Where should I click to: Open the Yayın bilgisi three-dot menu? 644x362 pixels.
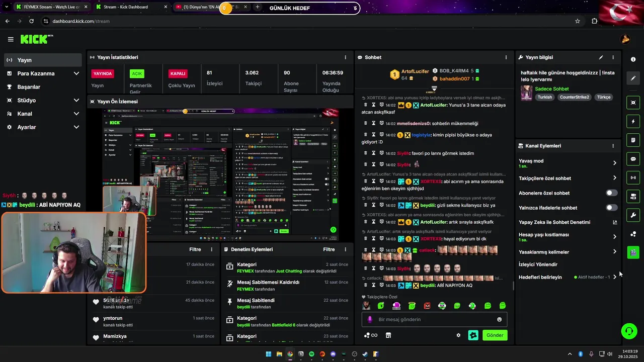(613, 57)
